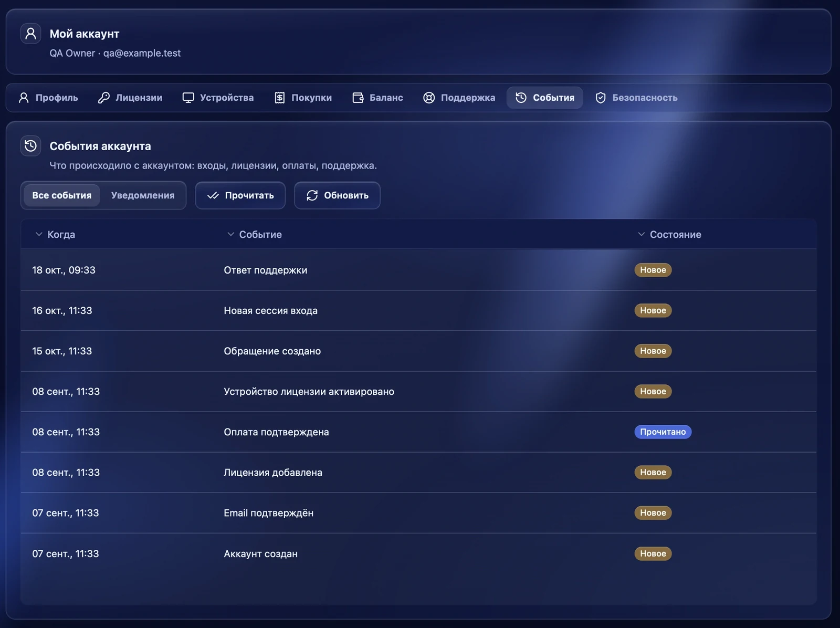Go to the Покупки tab
The image size is (840, 628).
tap(303, 98)
